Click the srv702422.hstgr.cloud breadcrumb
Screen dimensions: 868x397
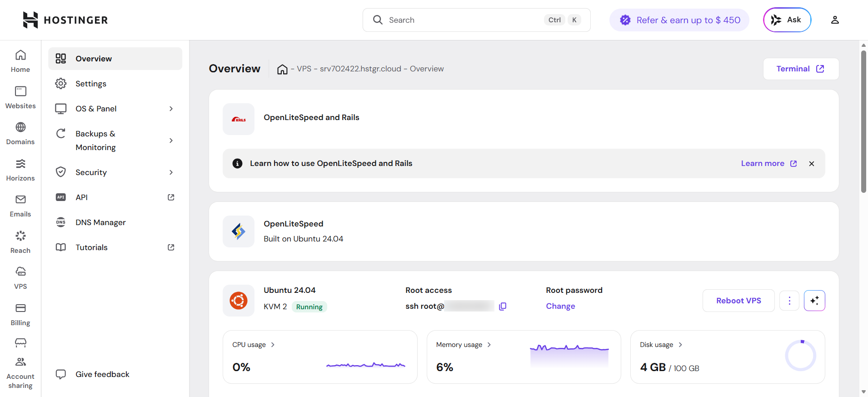pos(360,69)
